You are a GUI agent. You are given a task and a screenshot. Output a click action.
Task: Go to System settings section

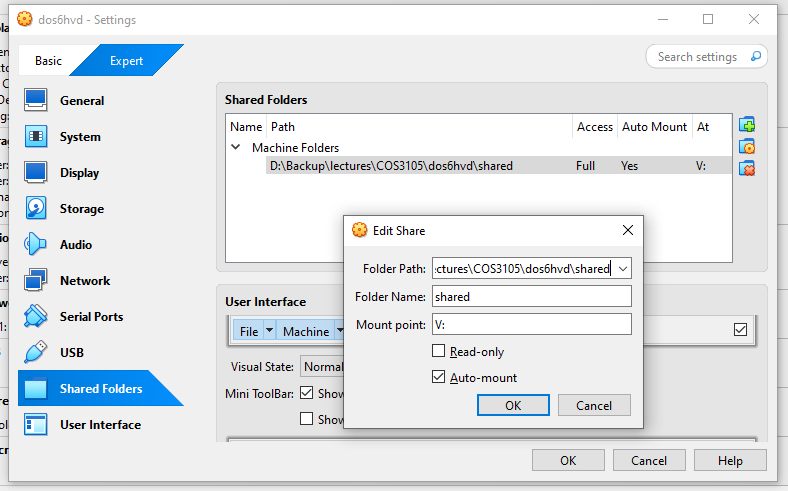80,137
